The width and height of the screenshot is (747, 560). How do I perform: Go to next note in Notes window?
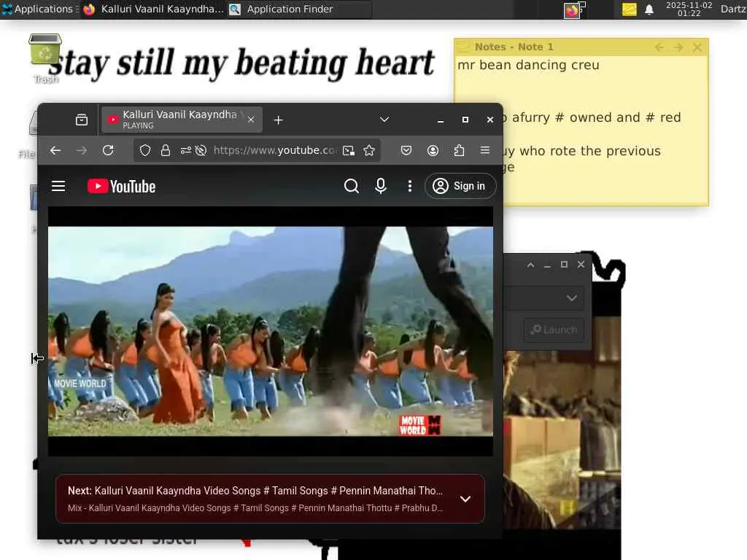678,47
